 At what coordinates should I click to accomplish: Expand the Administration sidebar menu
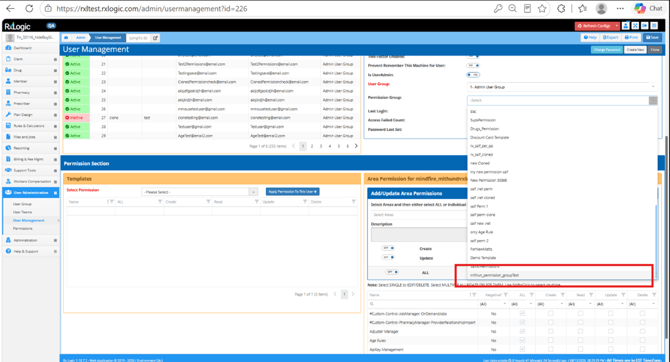[55, 240]
